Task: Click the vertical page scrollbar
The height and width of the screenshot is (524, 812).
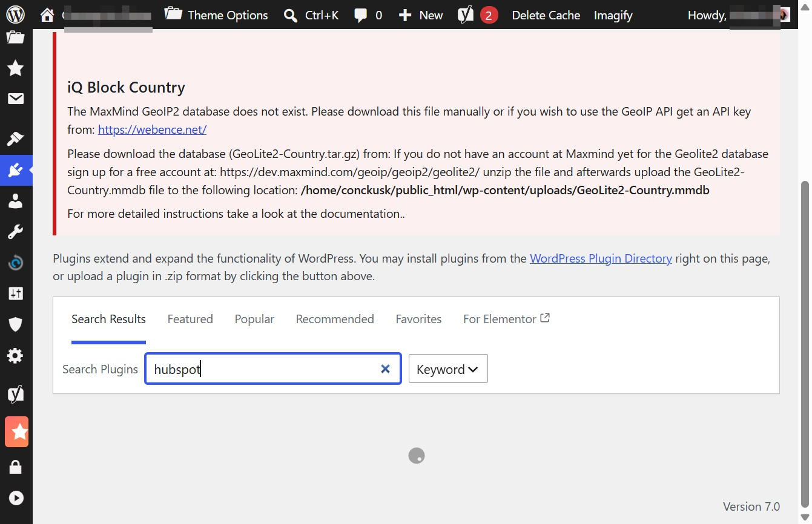Action: [x=805, y=343]
